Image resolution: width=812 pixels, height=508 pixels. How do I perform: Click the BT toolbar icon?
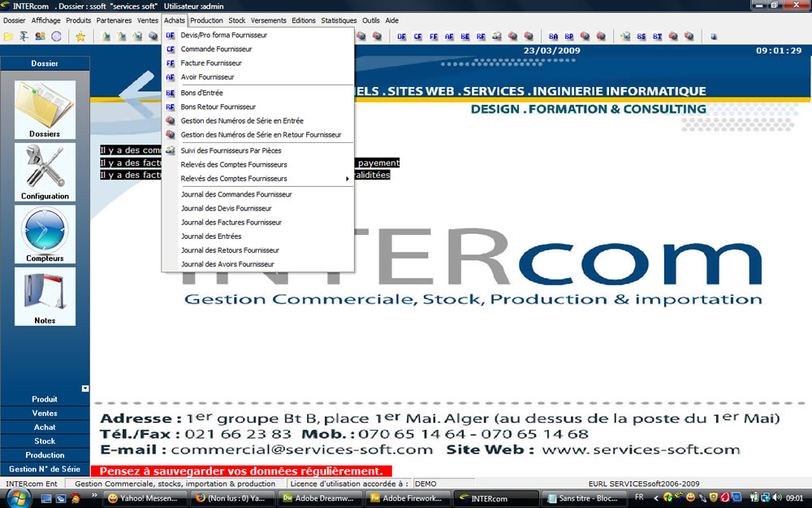[657, 37]
